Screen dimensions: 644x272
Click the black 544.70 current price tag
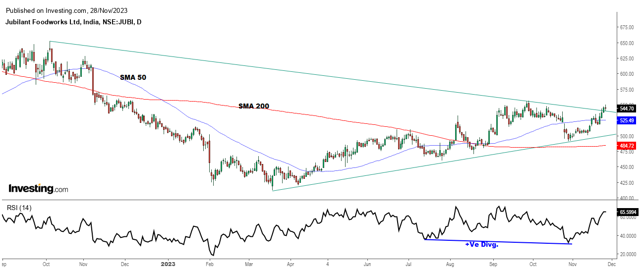[x=627, y=109]
